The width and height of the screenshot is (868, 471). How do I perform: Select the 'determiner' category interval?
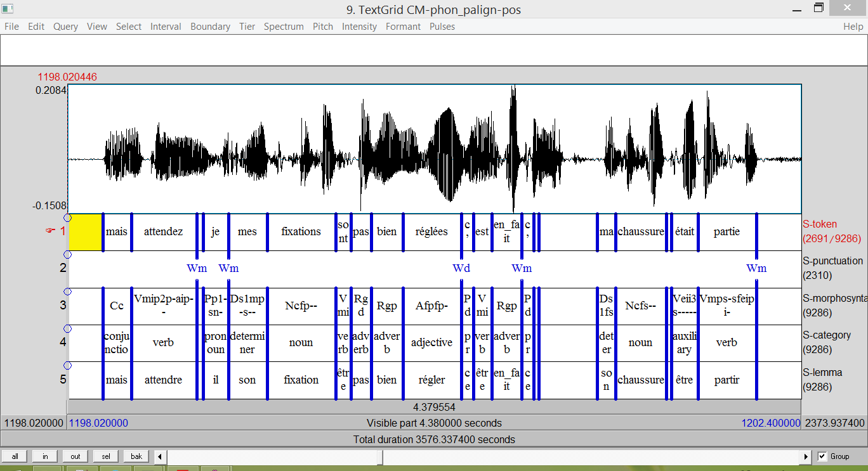(247, 343)
